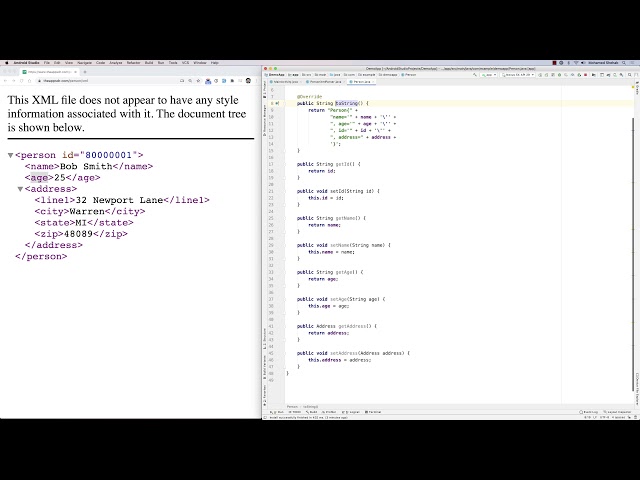Click the getId method name
Screen dimensions: 640x480
tap(340, 164)
